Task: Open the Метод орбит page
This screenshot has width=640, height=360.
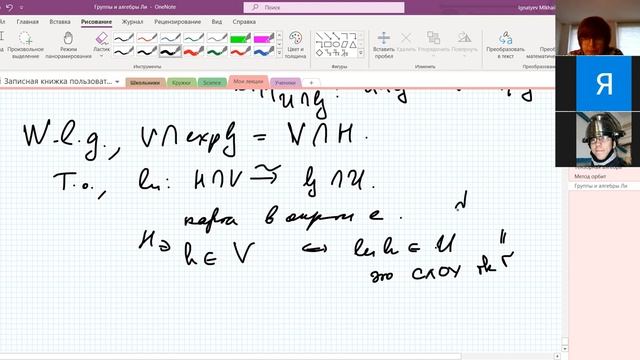Action: [590, 176]
